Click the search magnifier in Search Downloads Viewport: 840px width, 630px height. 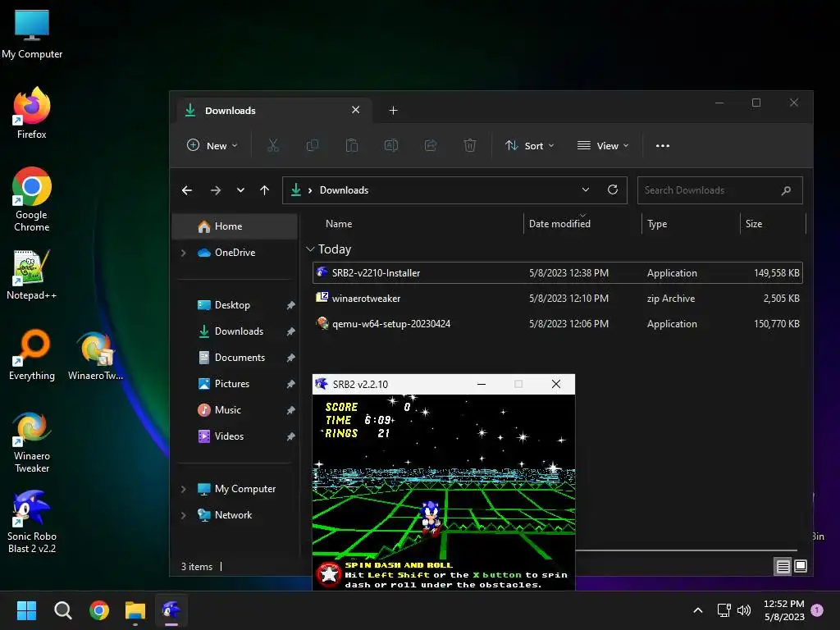[x=786, y=190]
